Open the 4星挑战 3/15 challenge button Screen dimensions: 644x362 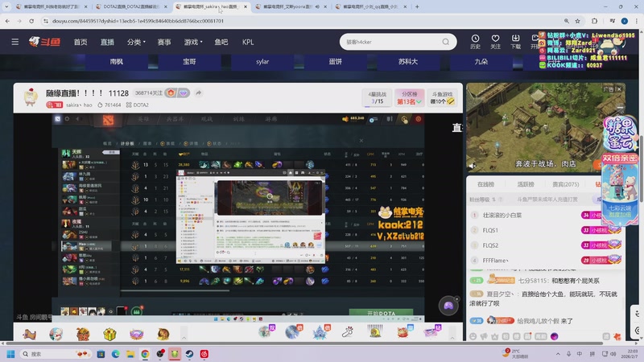pos(377,97)
